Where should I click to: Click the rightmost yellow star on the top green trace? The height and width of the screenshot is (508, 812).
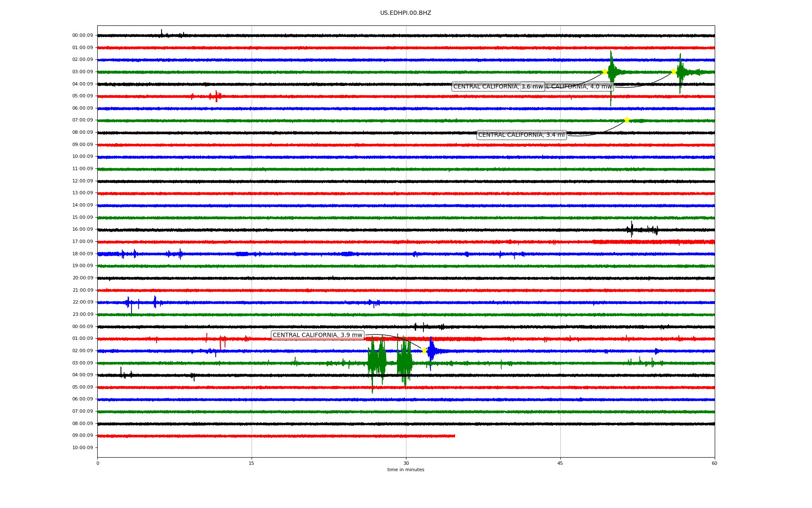click(674, 72)
